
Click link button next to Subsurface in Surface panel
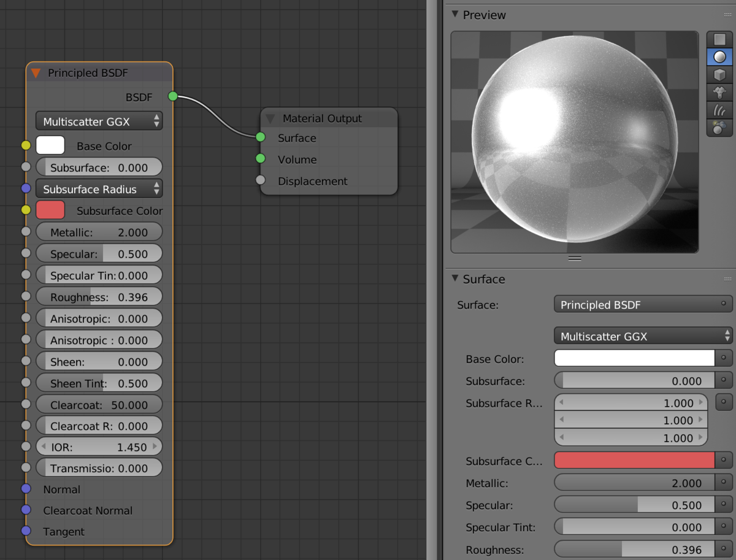click(x=724, y=380)
